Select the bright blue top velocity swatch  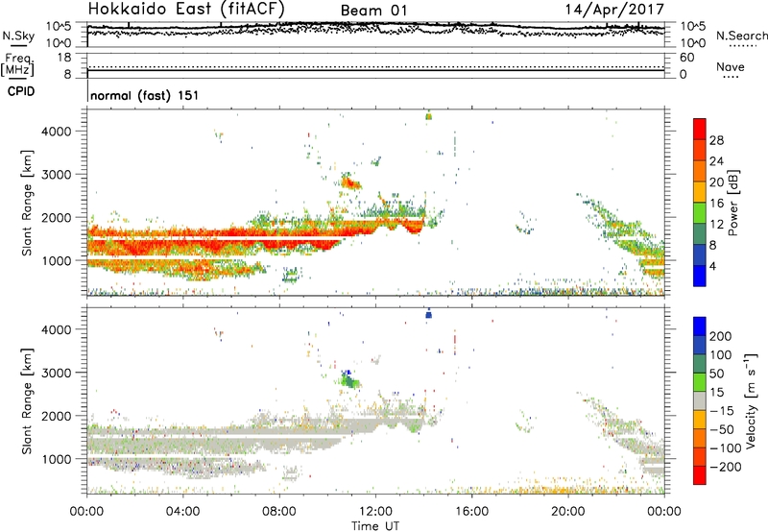click(700, 326)
